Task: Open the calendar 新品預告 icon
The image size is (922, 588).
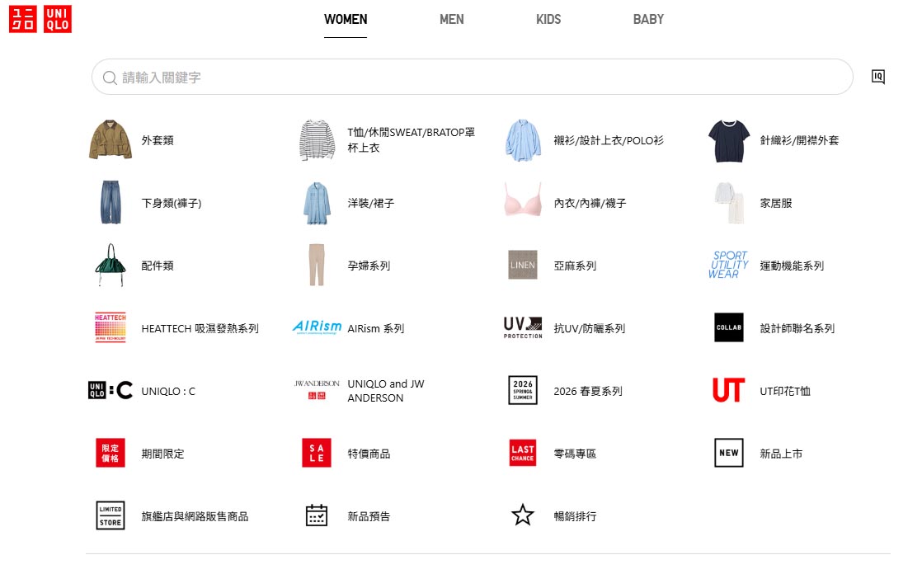Action: [x=317, y=515]
